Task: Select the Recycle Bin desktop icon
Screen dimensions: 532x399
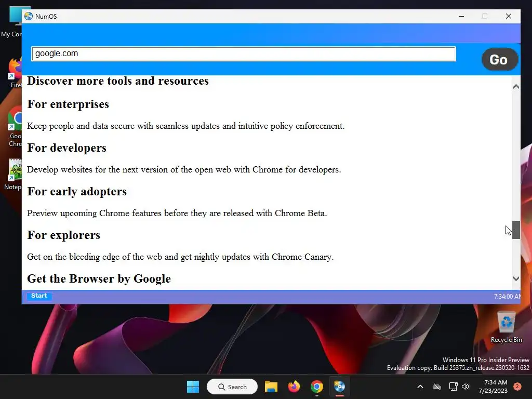Action: click(x=506, y=327)
